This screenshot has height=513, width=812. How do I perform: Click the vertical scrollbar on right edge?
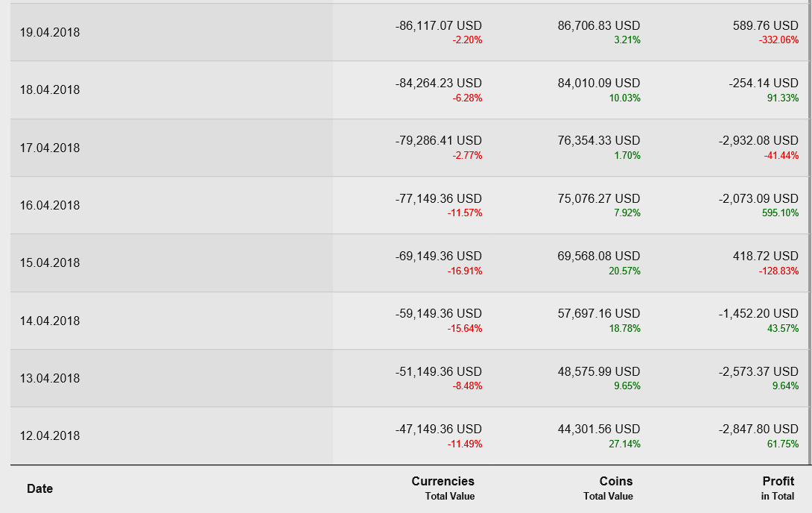pos(810,224)
